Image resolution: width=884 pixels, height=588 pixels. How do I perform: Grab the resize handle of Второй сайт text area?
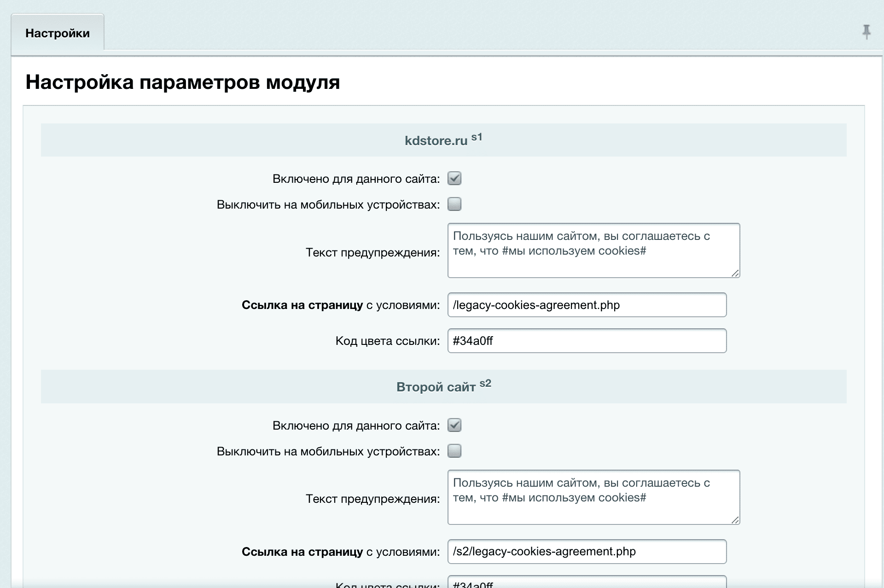pyautogui.click(x=735, y=520)
